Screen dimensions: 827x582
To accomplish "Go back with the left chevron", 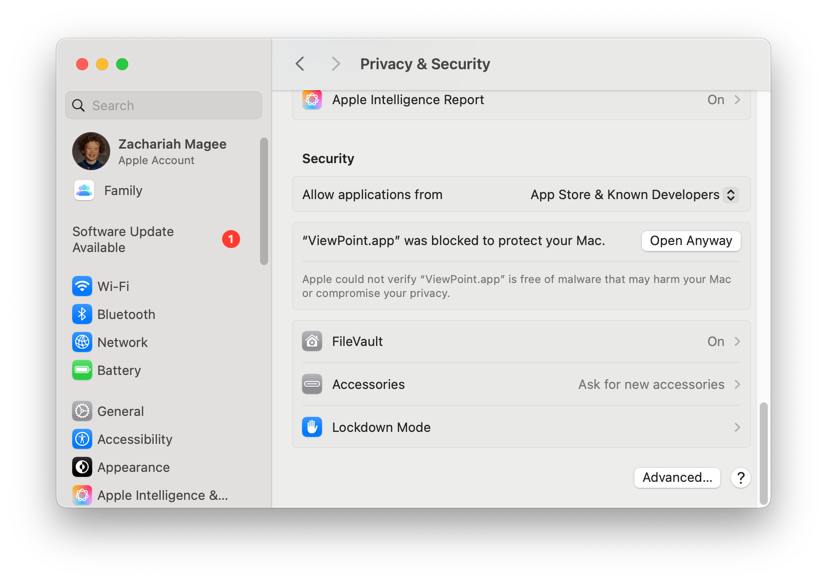I will click(300, 64).
